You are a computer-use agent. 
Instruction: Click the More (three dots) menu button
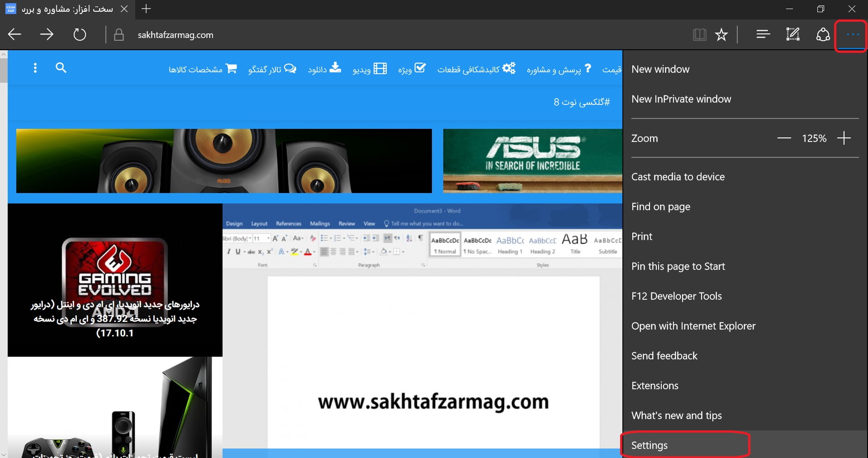click(x=852, y=35)
